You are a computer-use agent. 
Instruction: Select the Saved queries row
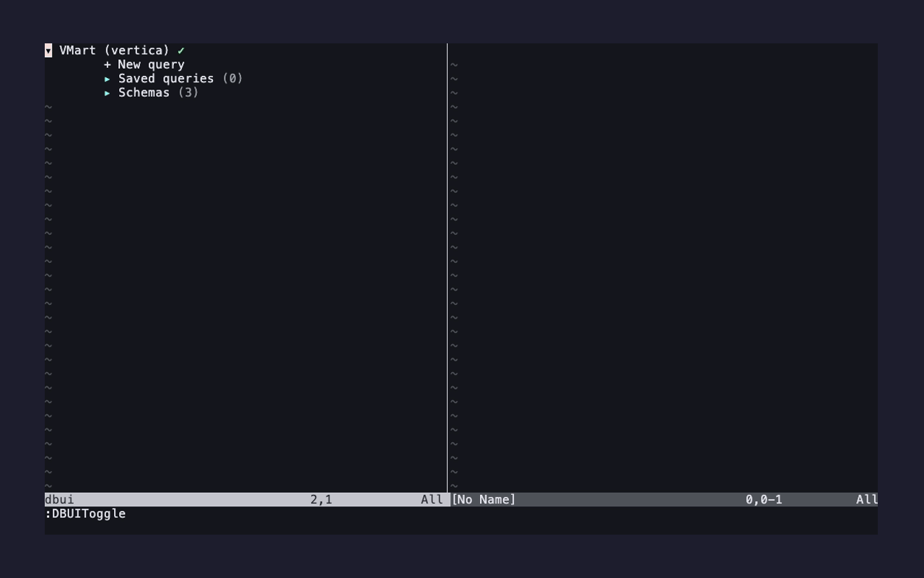173,79
